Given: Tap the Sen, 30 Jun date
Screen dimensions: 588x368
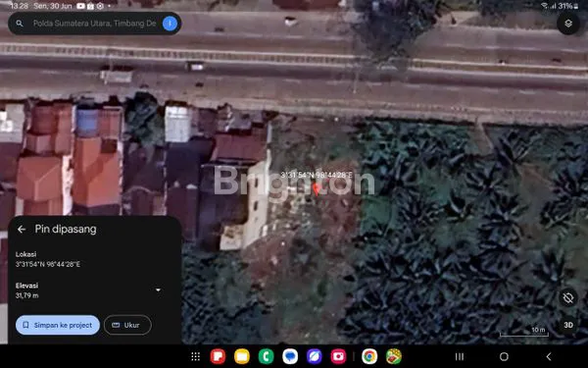Looking at the screenshot, I should [53, 6].
